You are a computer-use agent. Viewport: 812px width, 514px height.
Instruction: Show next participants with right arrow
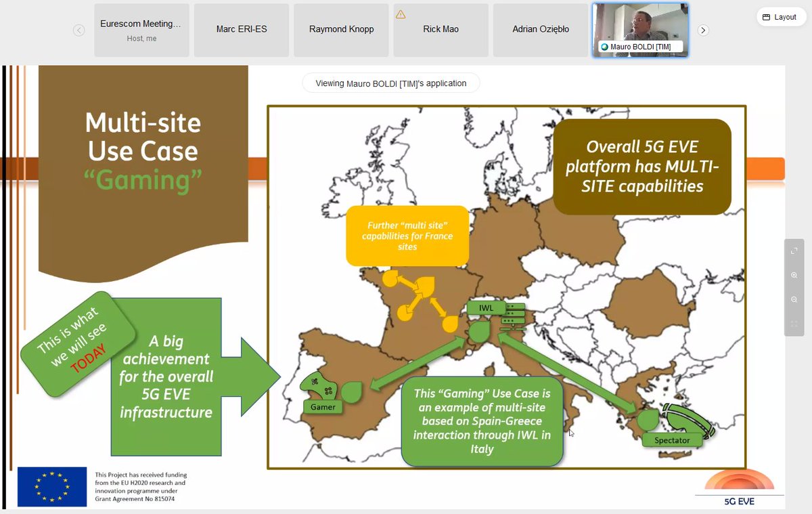point(703,30)
